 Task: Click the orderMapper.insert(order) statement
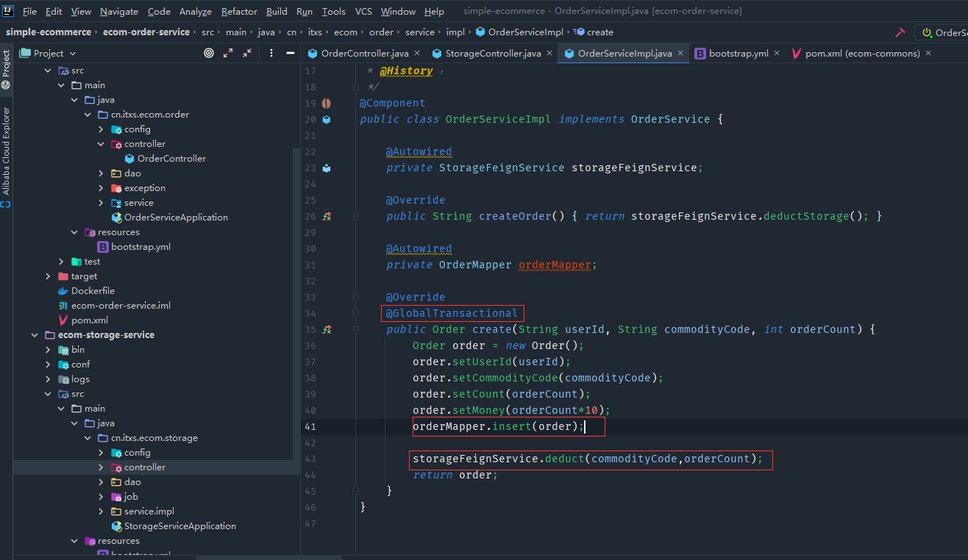pos(498,426)
